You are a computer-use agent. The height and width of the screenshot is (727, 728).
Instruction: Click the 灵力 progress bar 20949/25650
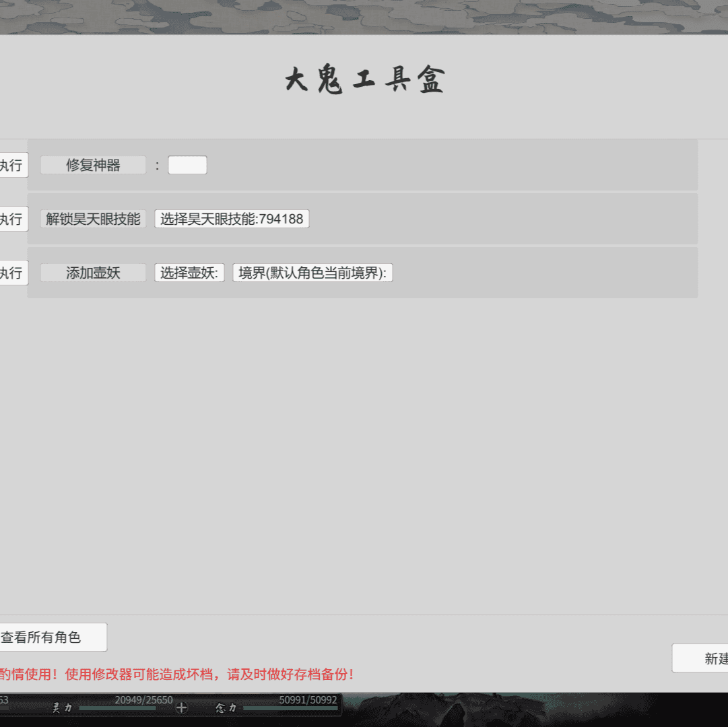(117, 708)
